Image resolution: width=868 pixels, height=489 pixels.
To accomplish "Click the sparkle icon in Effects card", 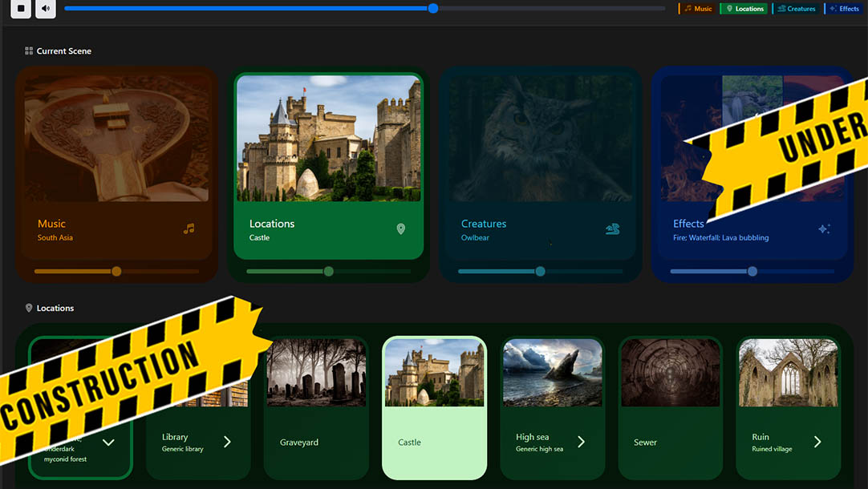I will pos(824,229).
